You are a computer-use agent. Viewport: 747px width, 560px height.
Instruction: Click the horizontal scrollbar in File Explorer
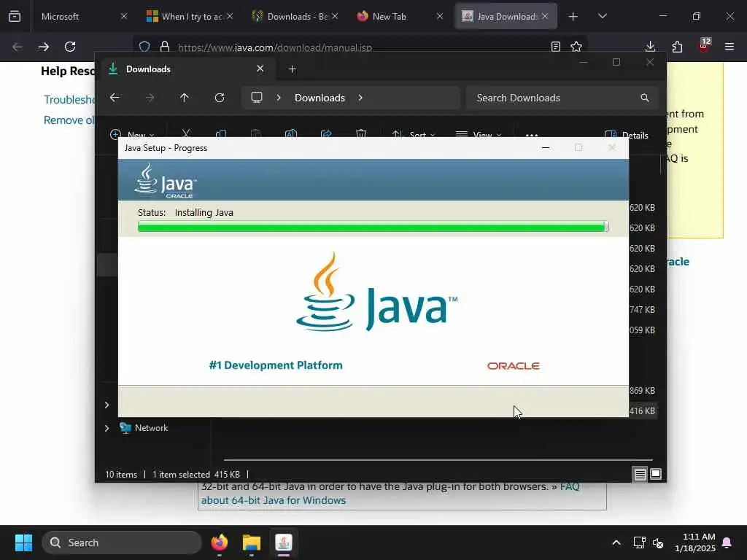click(438, 460)
